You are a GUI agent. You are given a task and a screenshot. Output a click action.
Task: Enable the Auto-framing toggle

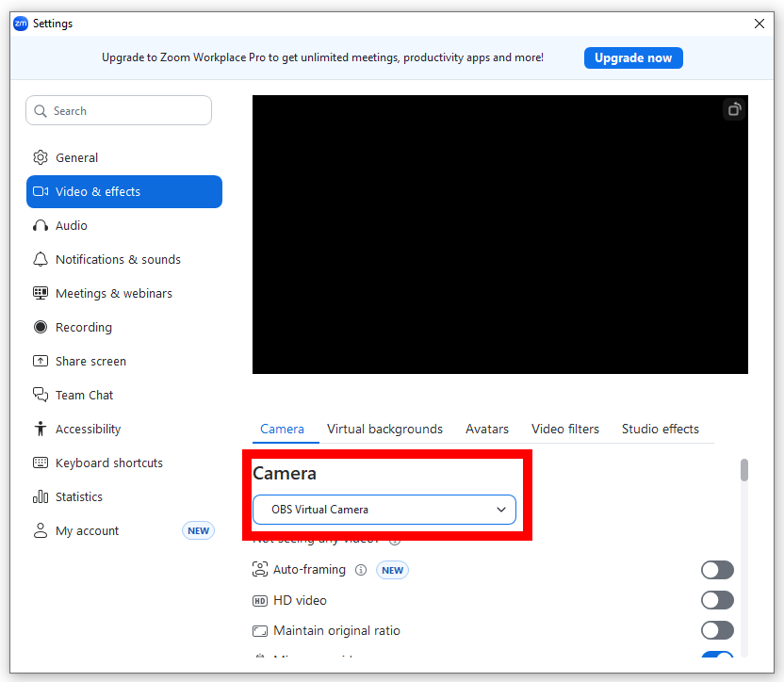pyautogui.click(x=717, y=570)
